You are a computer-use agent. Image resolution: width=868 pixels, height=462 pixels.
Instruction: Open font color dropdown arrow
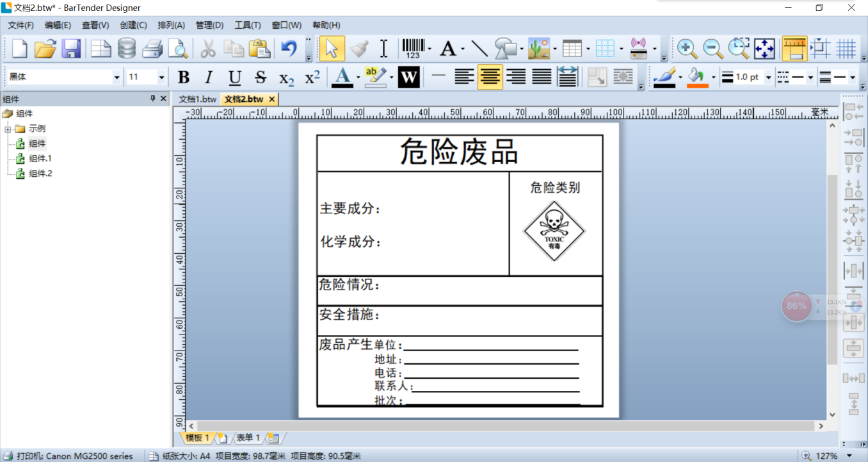point(358,78)
